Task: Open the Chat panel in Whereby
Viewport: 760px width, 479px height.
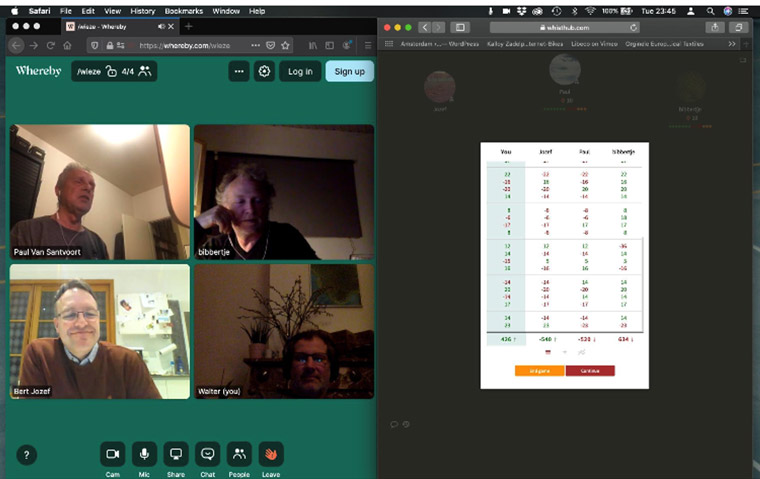Action: [x=207, y=454]
